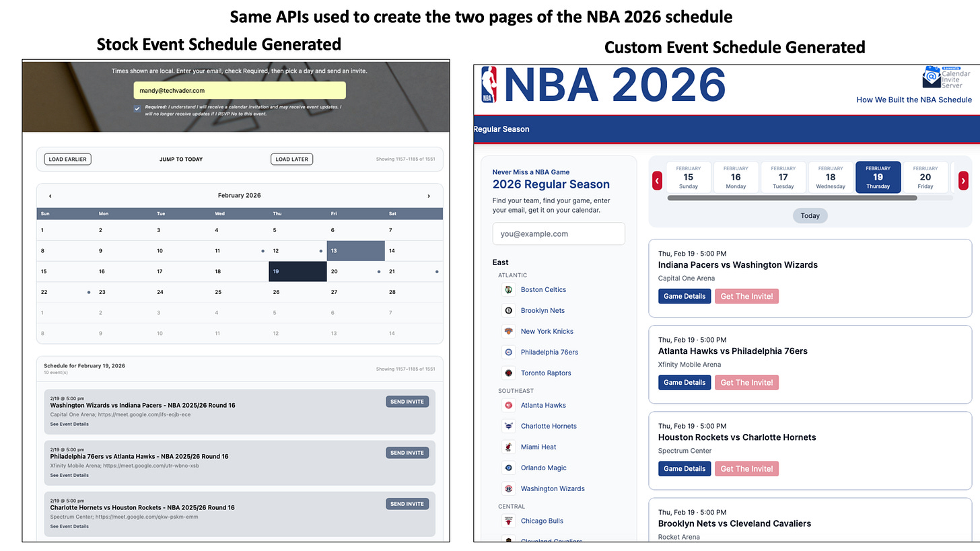Open the Calendar Invite Server logo
Viewport: 980px width, 551px height.
[x=947, y=77]
